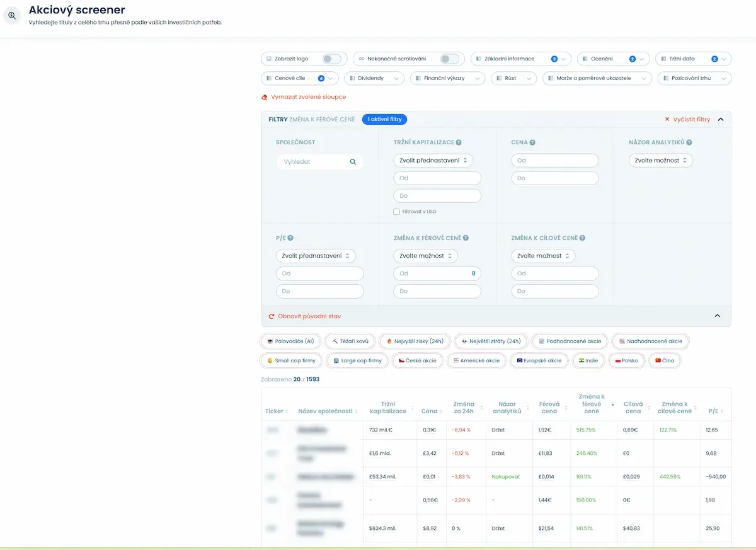756x550 pixels.
Task: Click the active sort arrow on Změna k férové ceně column
Action: pos(612,404)
